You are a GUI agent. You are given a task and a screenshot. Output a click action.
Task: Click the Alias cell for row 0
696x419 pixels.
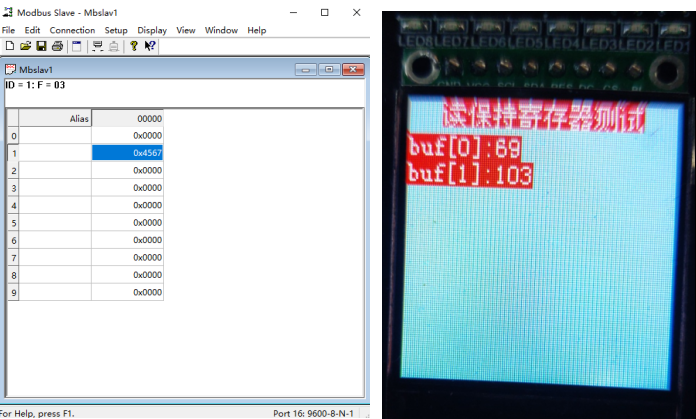pyautogui.click(x=55, y=135)
